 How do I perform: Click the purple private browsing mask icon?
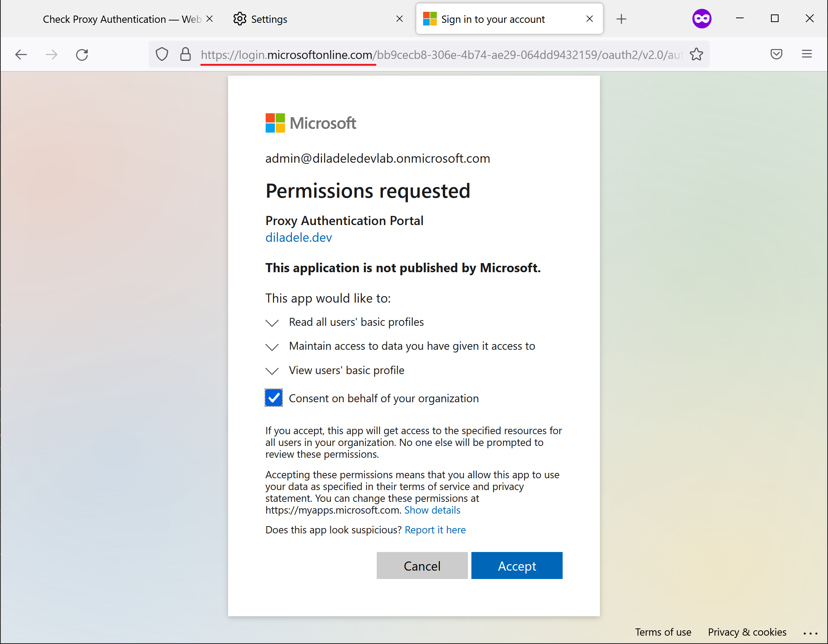[x=702, y=19]
